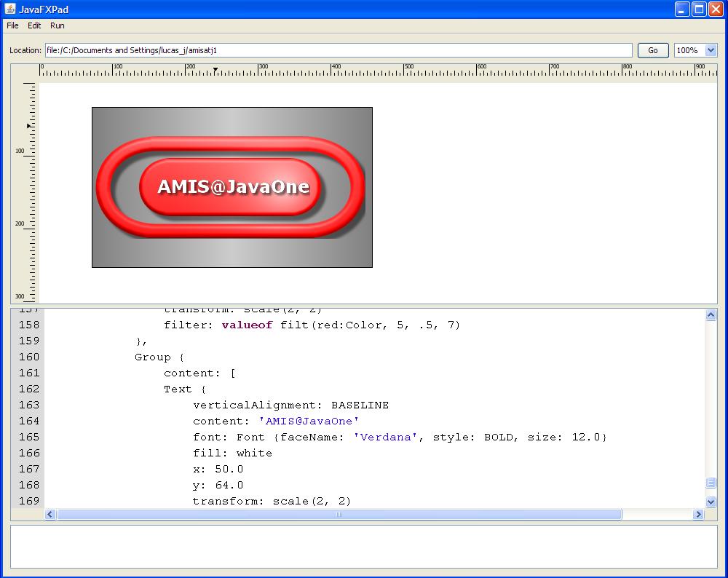Open the Edit menu
Screen dimensions: 728x578
(34, 25)
